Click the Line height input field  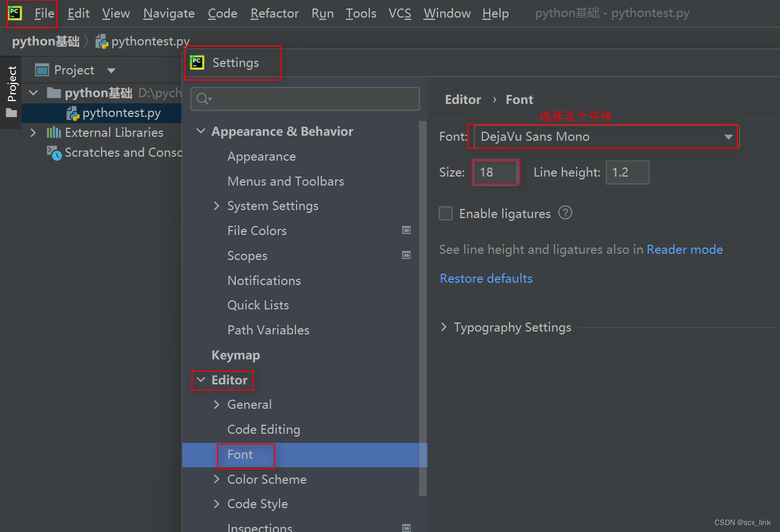(x=627, y=172)
